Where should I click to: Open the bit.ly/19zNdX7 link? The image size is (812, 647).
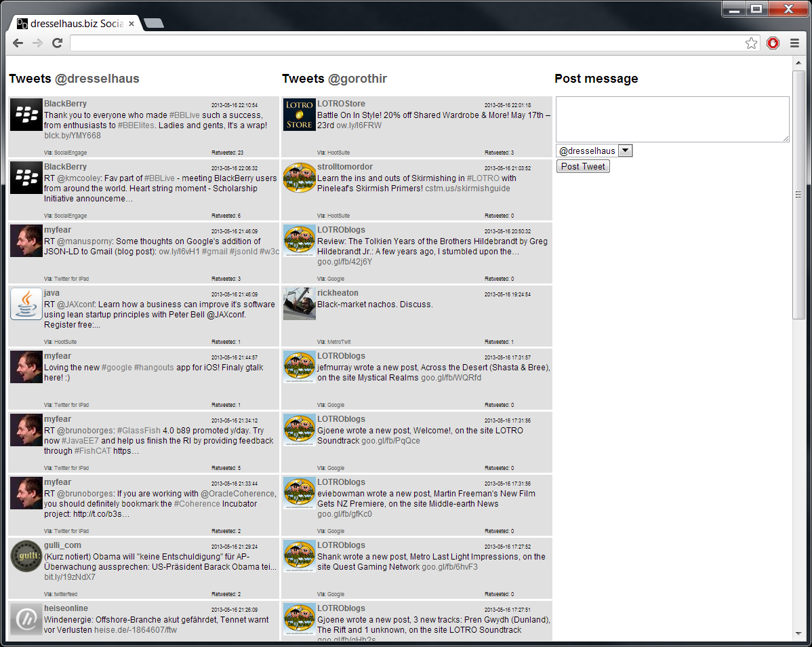pyautogui.click(x=69, y=577)
